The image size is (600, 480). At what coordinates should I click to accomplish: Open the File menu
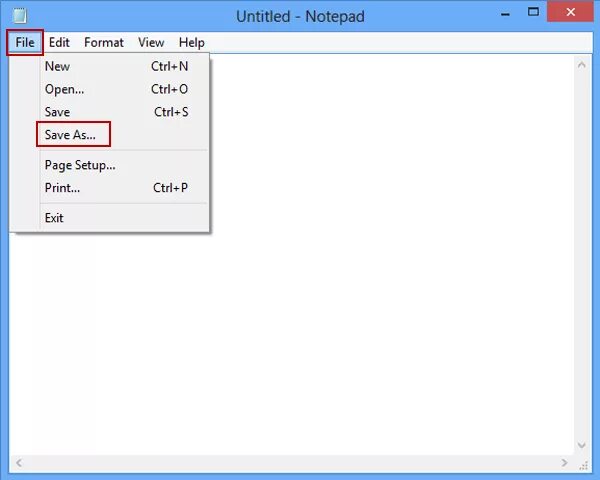[x=25, y=42]
